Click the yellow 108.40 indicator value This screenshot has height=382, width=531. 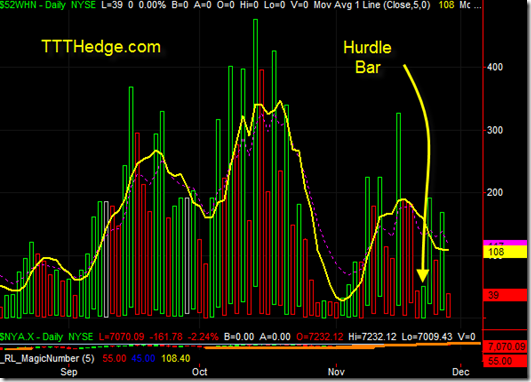click(176, 358)
